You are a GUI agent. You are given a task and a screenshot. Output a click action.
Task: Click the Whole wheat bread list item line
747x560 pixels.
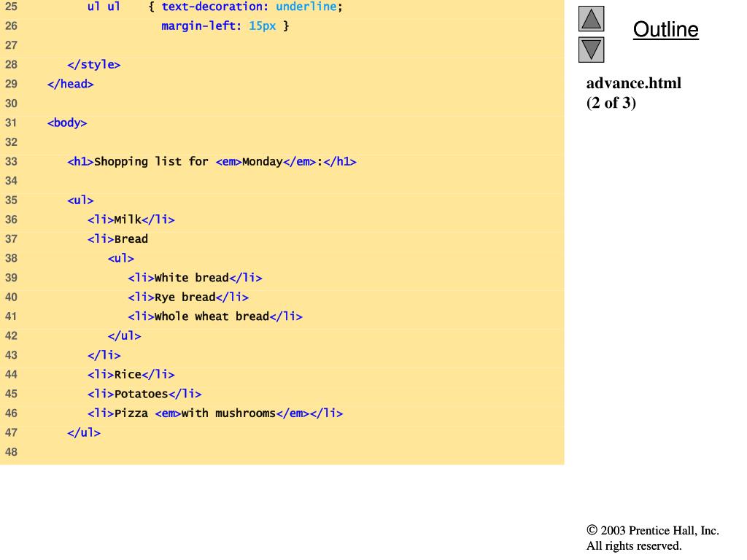click(x=215, y=316)
